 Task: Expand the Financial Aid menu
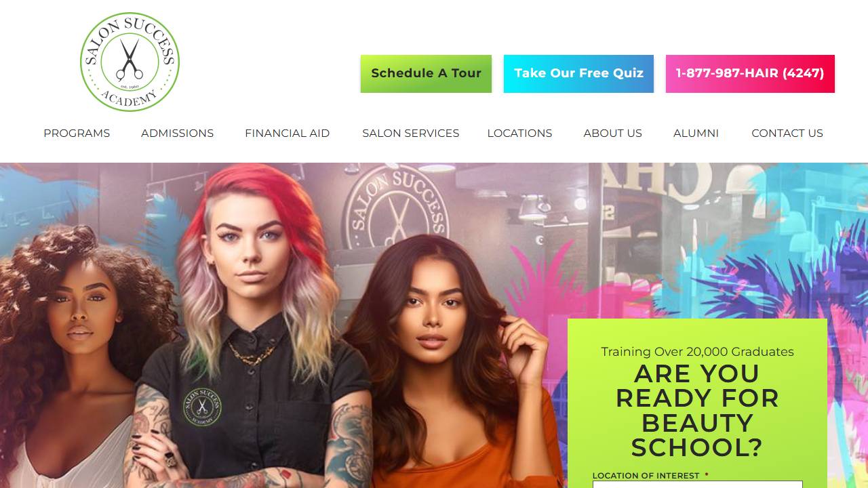click(x=287, y=134)
